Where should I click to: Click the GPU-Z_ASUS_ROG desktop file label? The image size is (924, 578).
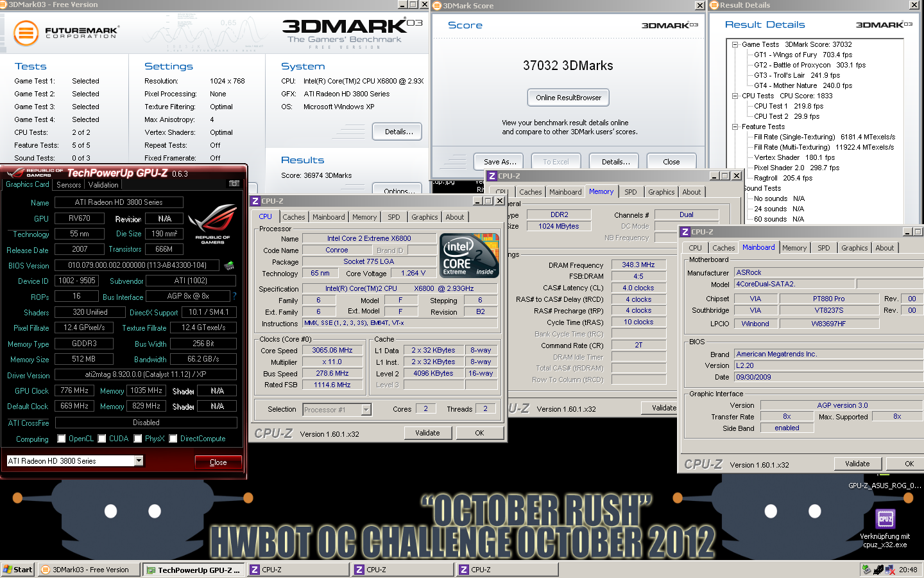click(884, 486)
